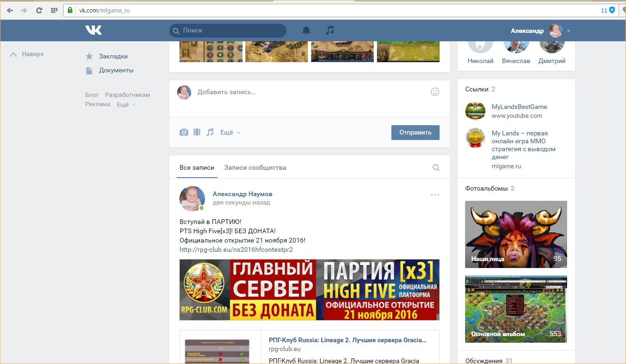626x364 pixels.
Task: Click the Александр name in header
Action: (527, 31)
